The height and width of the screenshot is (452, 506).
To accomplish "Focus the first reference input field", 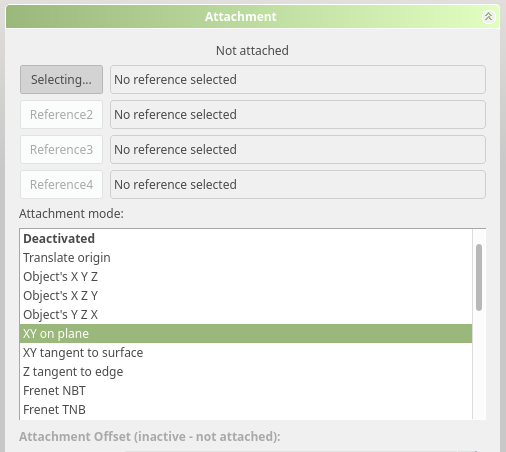I will (x=298, y=80).
